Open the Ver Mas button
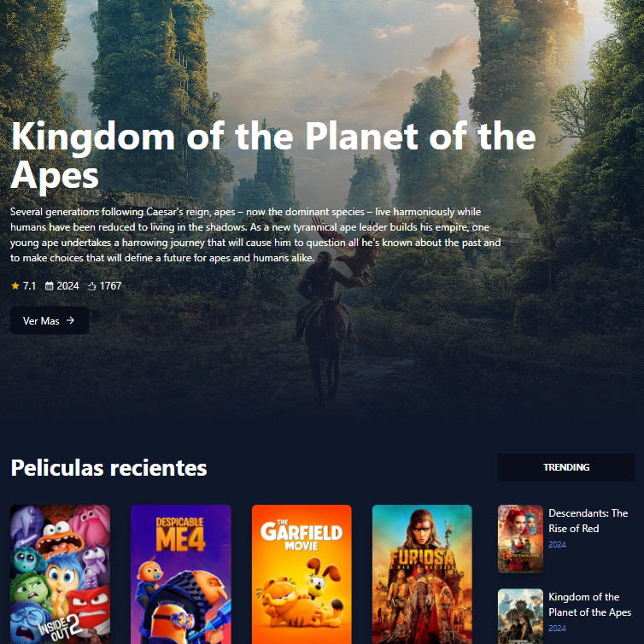 click(x=50, y=320)
